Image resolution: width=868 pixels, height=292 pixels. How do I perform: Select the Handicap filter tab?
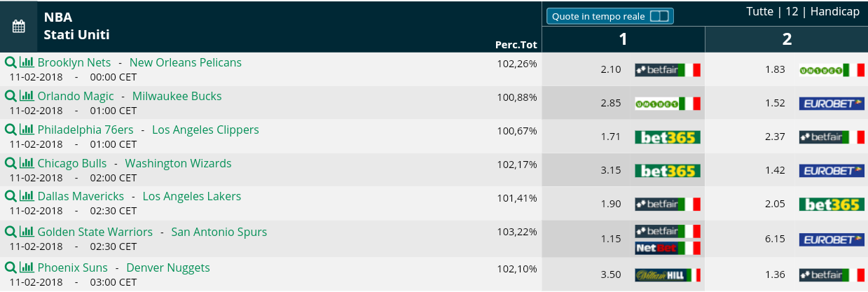pos(835,12)
